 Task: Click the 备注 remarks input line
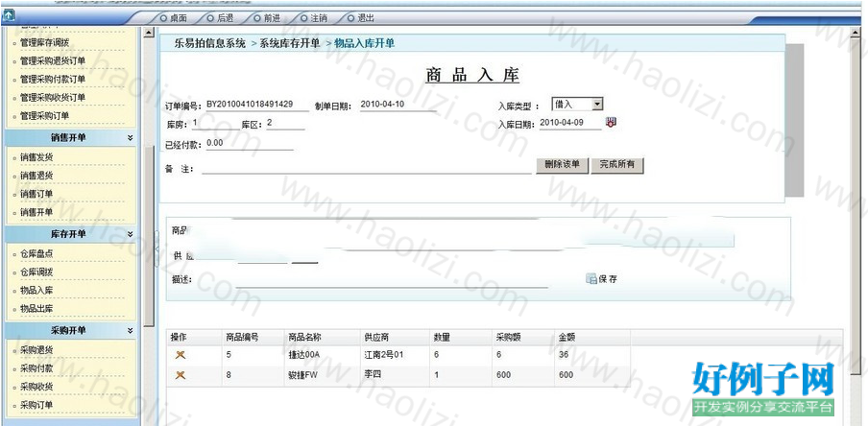(366, 169)
